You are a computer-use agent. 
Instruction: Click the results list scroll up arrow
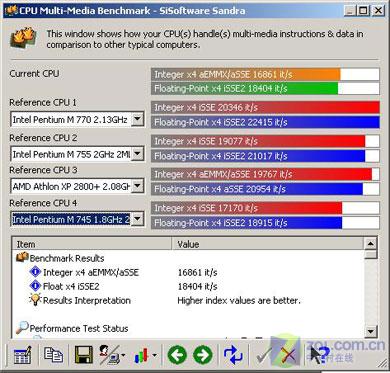coord(371,244)
